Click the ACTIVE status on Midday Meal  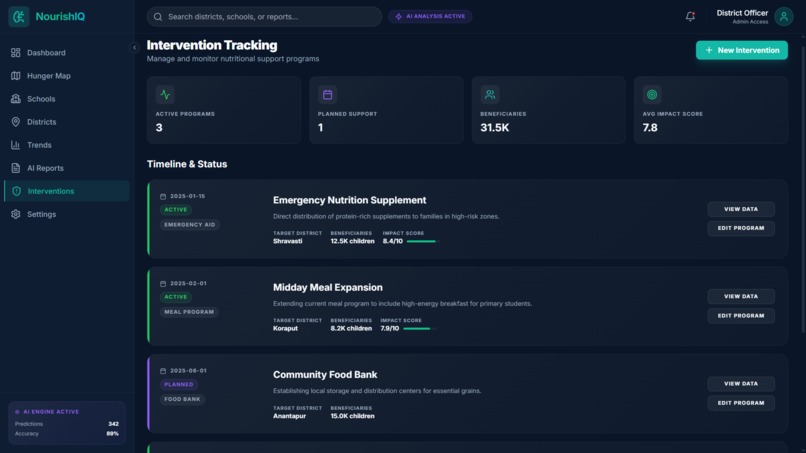[x=176, y=297]
